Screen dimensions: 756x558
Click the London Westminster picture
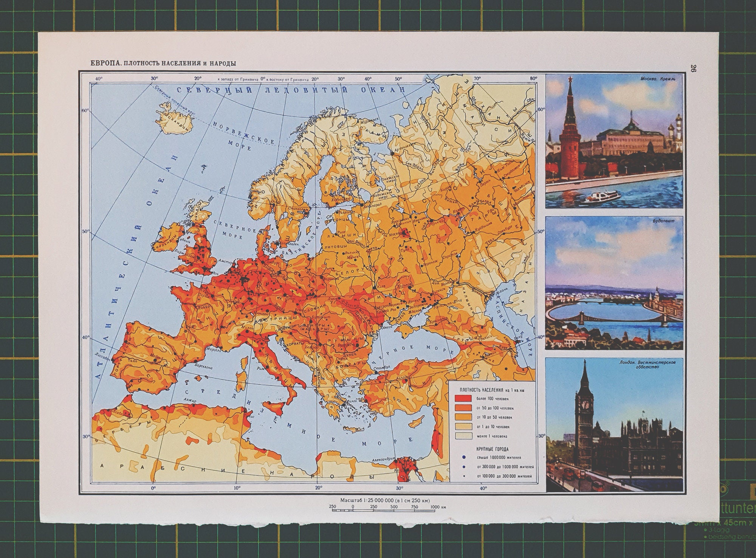click(614, 425)
